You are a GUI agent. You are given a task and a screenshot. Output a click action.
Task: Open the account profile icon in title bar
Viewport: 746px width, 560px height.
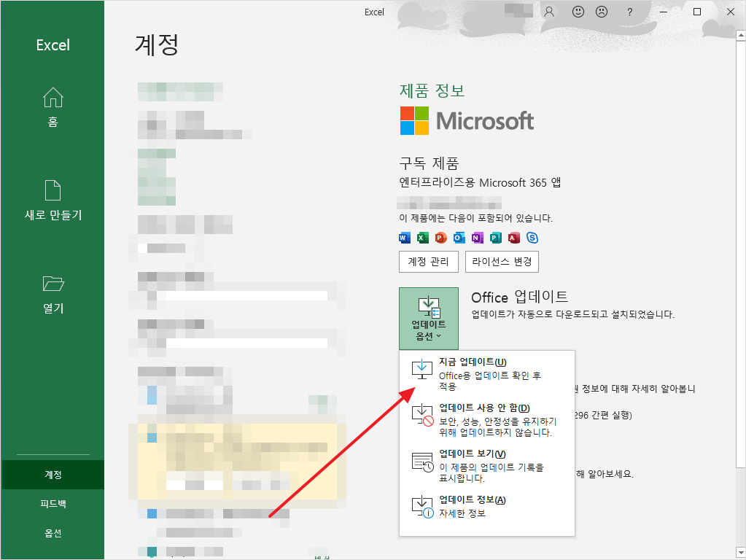pos(549,12)
